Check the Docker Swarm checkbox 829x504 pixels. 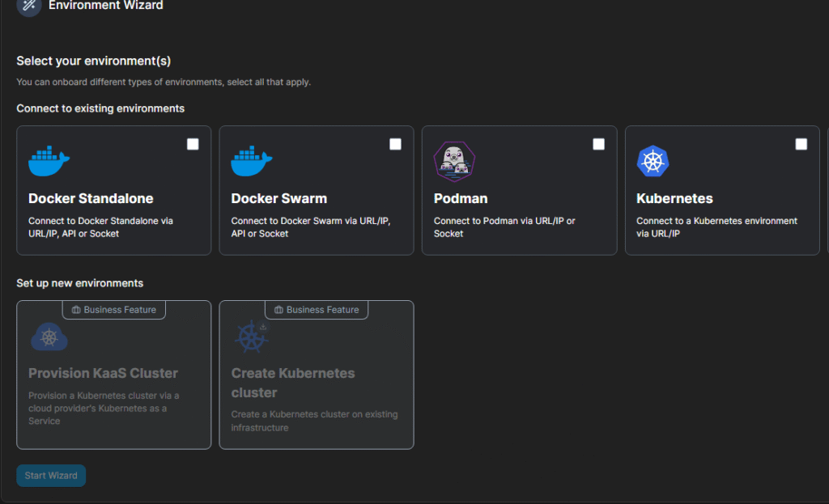click(x=395, y=144)
